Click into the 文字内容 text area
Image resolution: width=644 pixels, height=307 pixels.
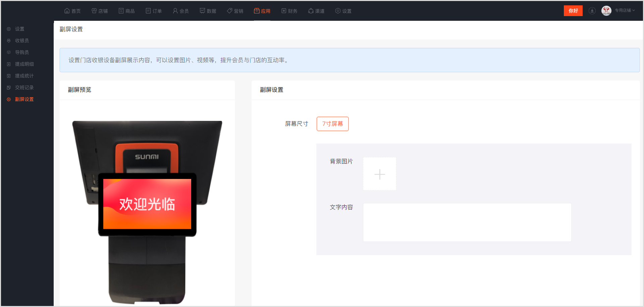[467, 222]
